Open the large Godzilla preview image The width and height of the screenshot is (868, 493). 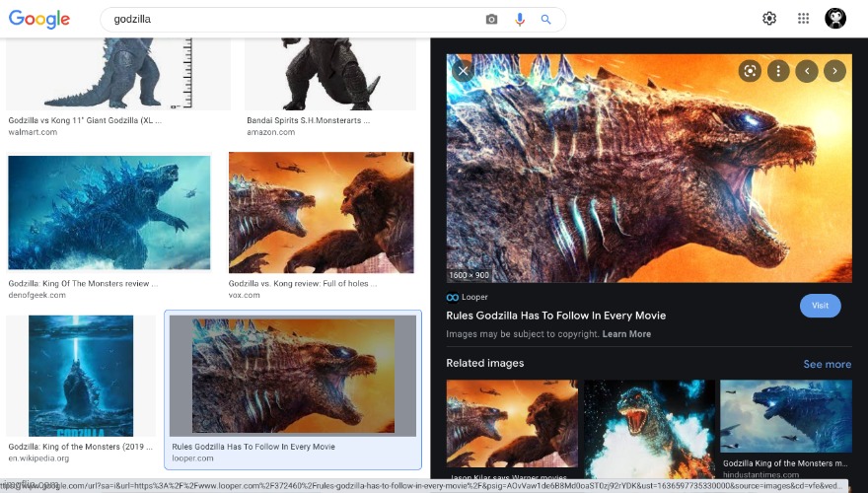[649, 169]
